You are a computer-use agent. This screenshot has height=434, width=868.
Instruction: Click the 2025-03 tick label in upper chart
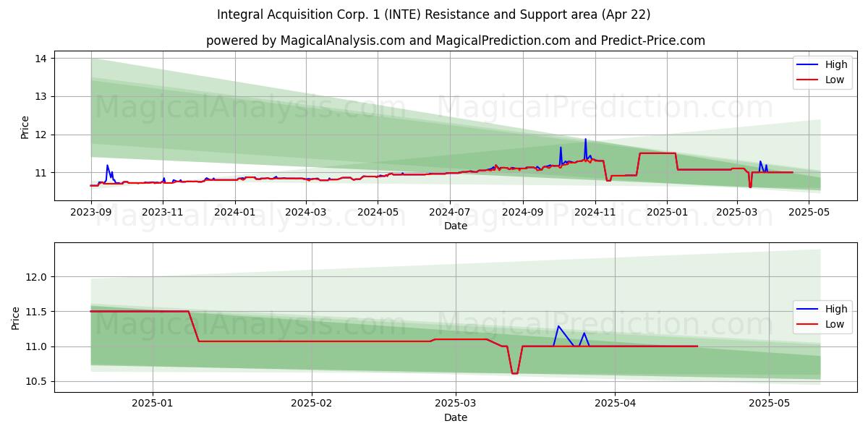tap(737, 212)
